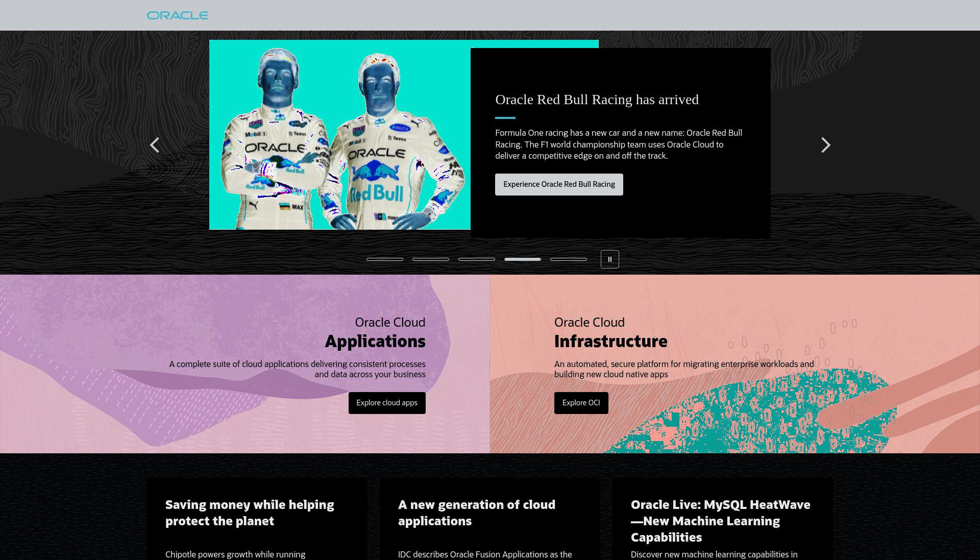Screen dimensions: 980x560
Task: Open 'A new generation of cloud applications'
Action: coord(477,513)
